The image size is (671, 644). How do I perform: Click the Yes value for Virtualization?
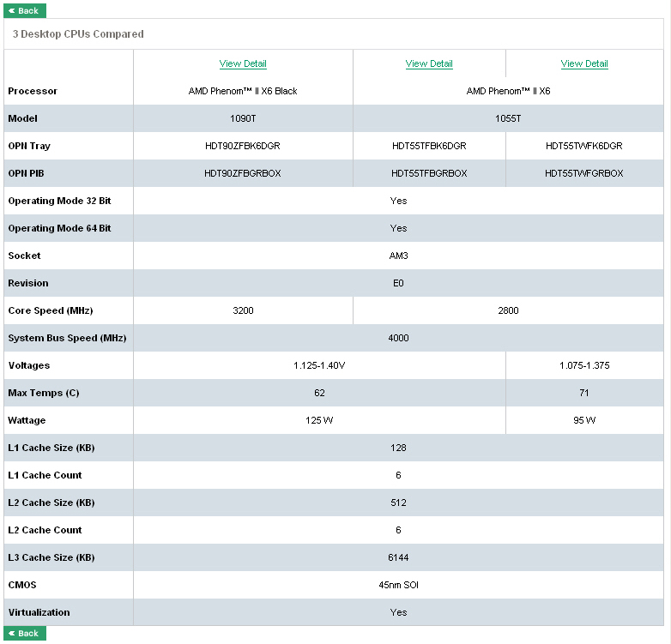tap(398, 612)
